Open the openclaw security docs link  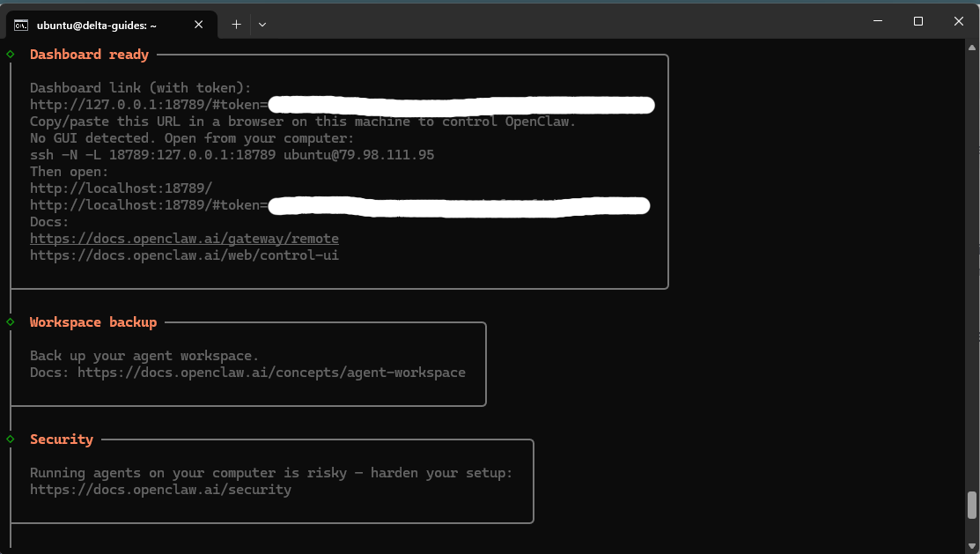[160, 490]
